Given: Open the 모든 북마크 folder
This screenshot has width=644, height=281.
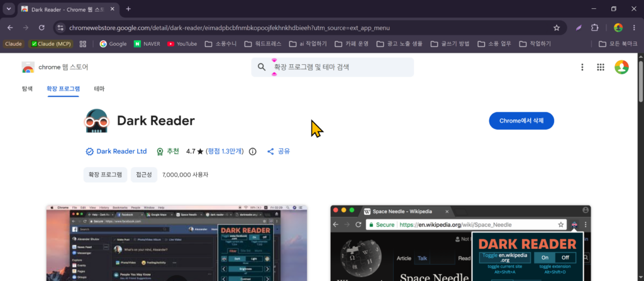Looking at the screenshot, I should [618, 44].
